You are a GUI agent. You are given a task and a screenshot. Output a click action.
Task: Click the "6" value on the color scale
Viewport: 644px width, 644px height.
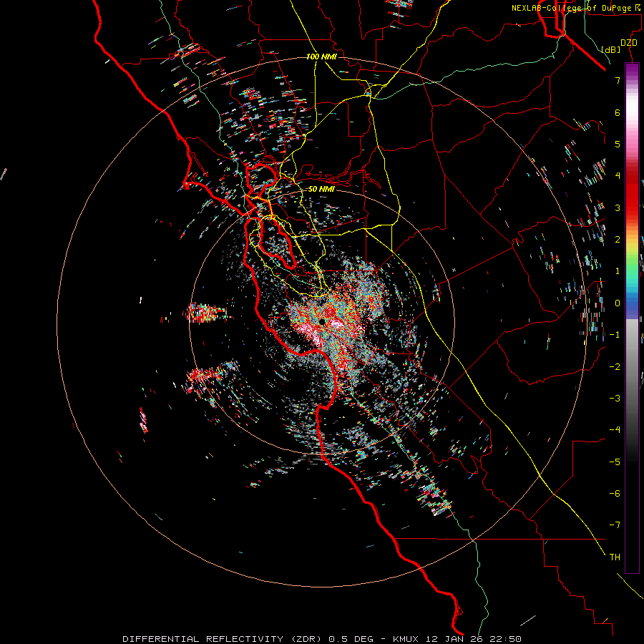tap(618, 112)
